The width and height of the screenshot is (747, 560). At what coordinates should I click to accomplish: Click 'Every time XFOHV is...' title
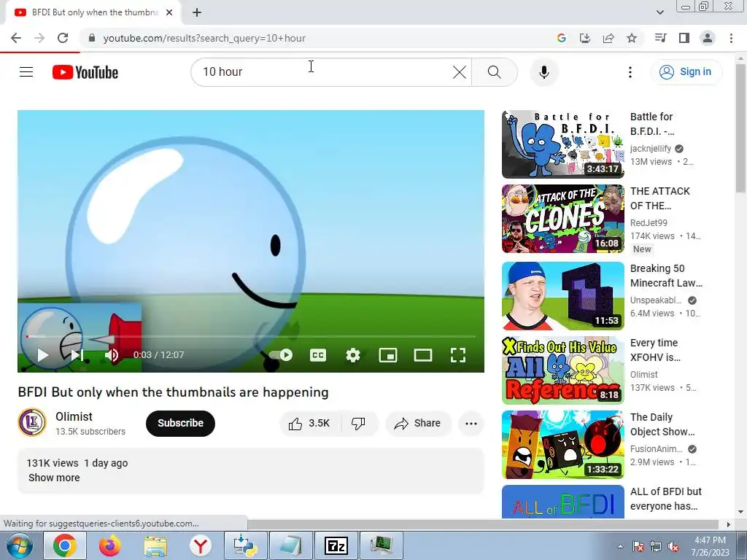click(x=655, y=350)
